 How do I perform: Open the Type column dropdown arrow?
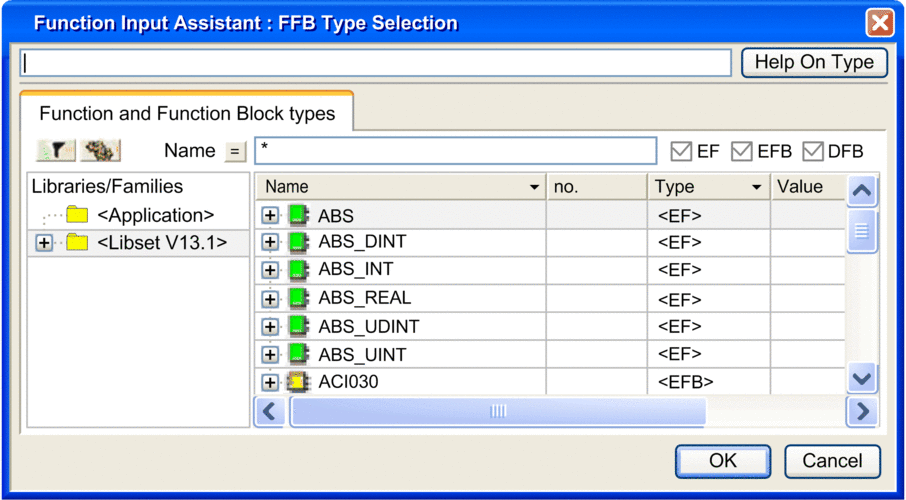[756, 187]
